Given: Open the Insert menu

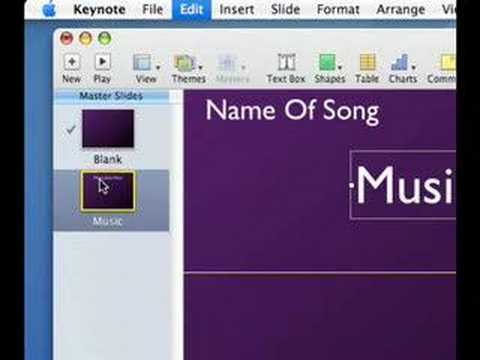Looking at the screenshot, I should click(237, 9).
